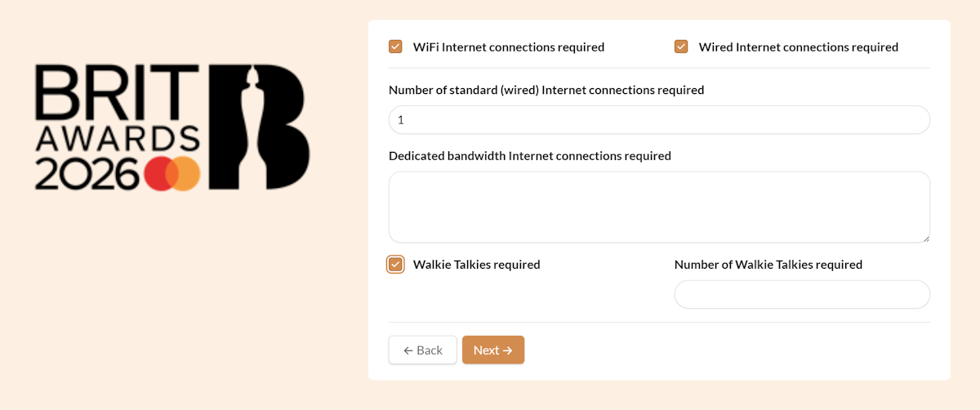Click the 'Number of Walkie Talkies required' label

768,265
